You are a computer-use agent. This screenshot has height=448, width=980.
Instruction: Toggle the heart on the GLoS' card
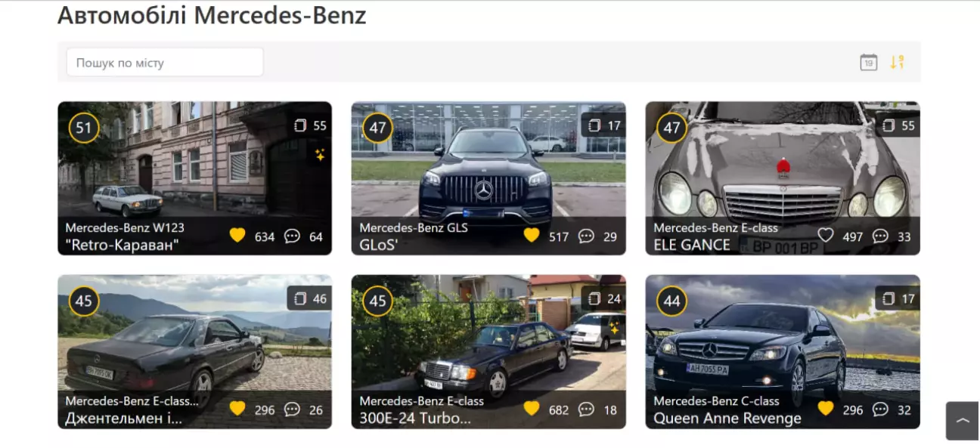532,236
